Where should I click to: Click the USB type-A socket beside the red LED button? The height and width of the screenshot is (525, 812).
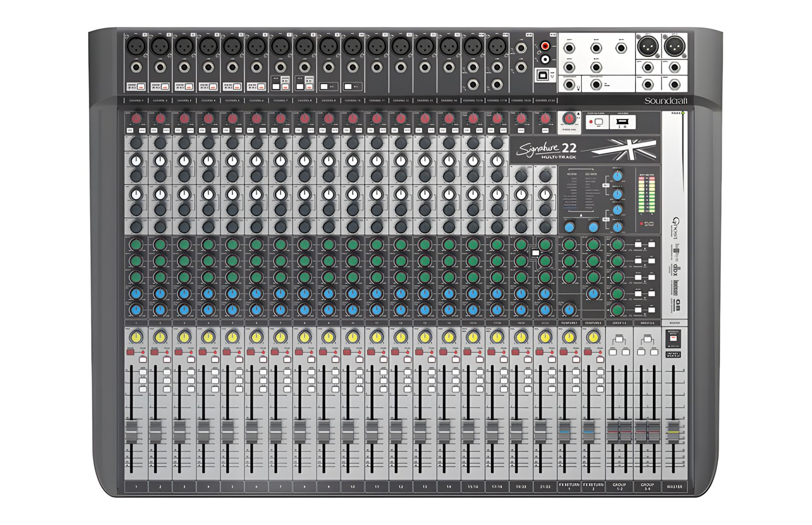click(622, 122)
